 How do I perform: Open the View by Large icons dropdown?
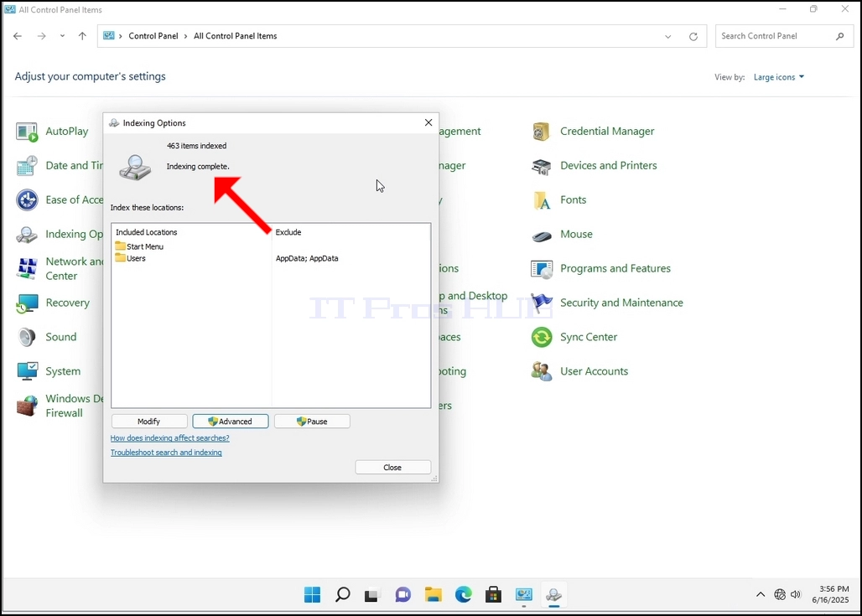click(x=778, y=77)
